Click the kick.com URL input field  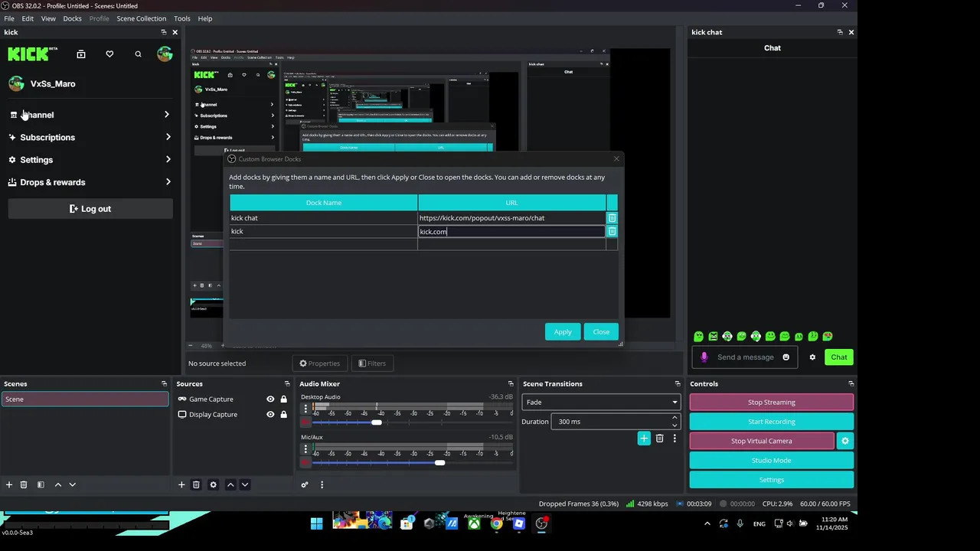click(511, 231)
